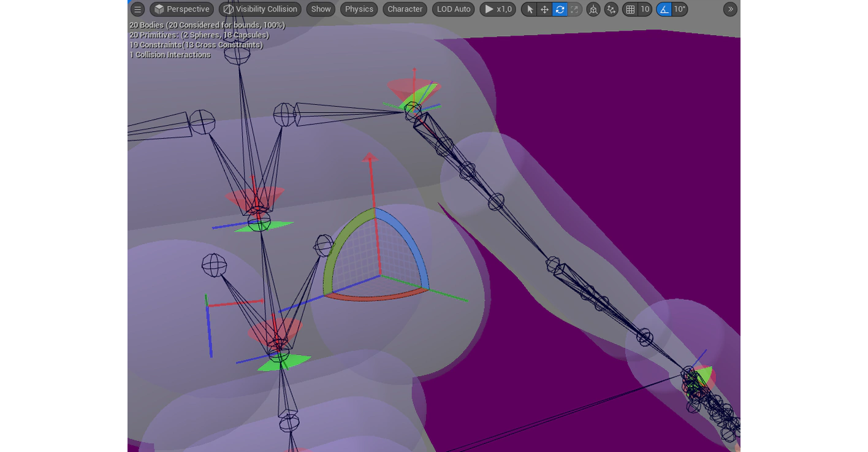Toggle the world/local coordinate space icon
Viewport: 868px width, 452px height.
click(593, 9)
